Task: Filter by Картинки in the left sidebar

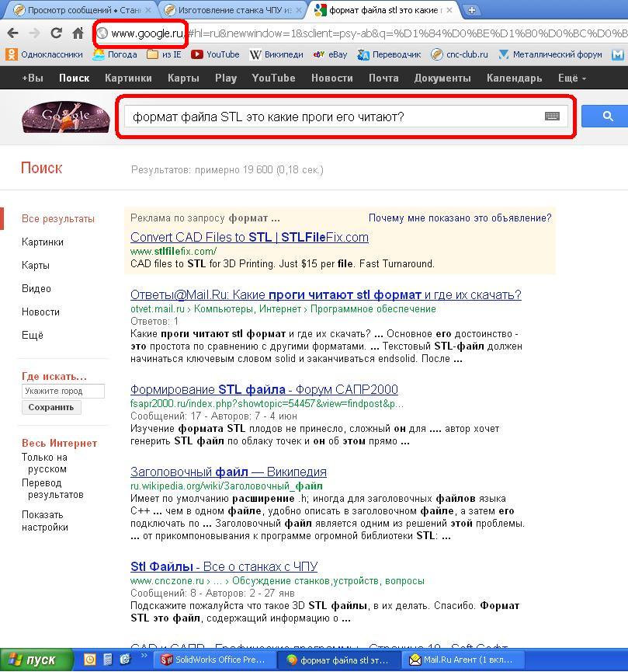Action: tap(43, 242)
